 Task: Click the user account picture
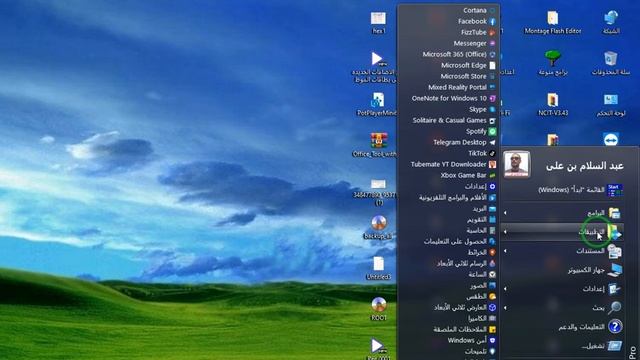(516, 164)
